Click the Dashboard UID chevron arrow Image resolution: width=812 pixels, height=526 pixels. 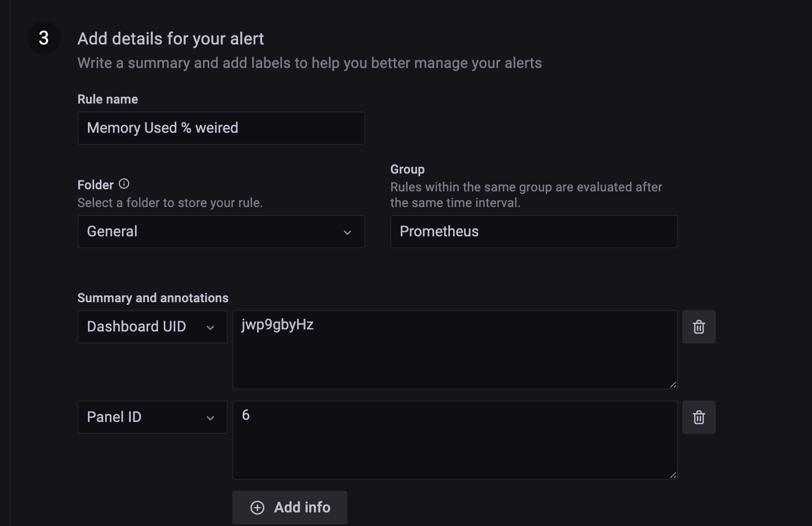coord(210,327)
